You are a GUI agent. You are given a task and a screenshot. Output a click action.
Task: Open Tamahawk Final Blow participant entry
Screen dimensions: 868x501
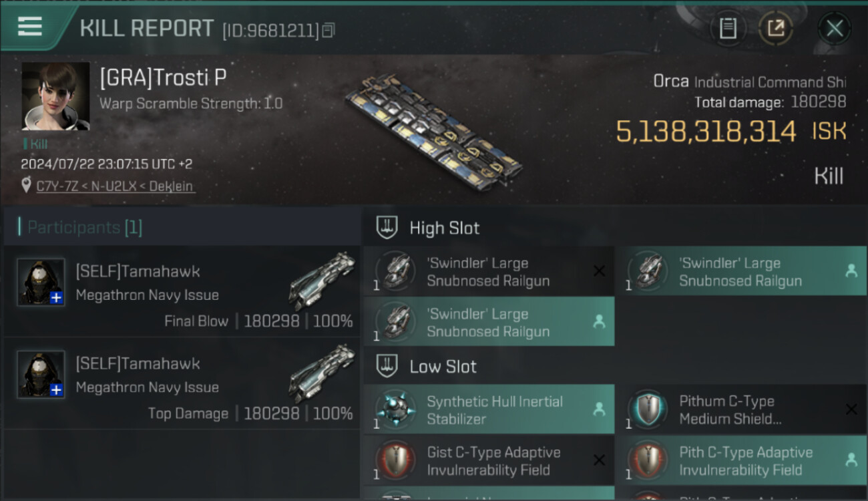(182, 295)
